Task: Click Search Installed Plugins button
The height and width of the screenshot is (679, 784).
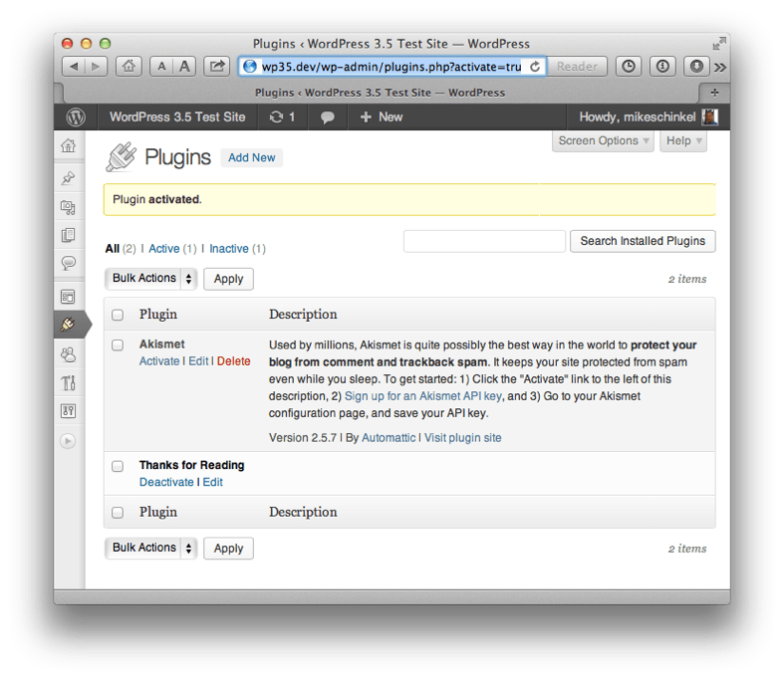Action: click(643, 241)
